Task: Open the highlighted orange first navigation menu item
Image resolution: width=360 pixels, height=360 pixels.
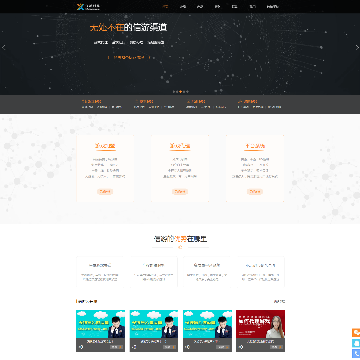Action: [166, 6]
